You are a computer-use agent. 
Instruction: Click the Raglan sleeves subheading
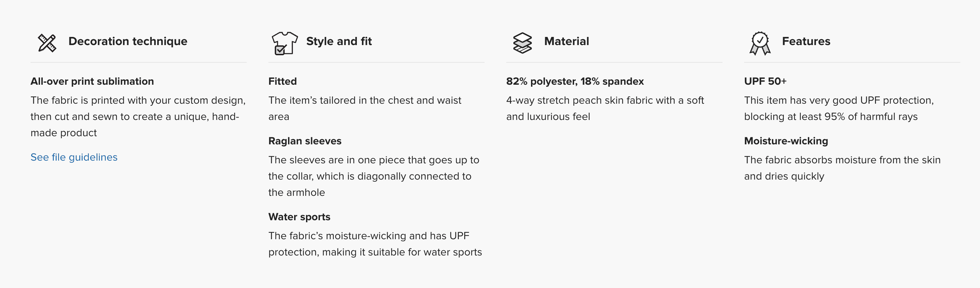(x=305, y=141)
